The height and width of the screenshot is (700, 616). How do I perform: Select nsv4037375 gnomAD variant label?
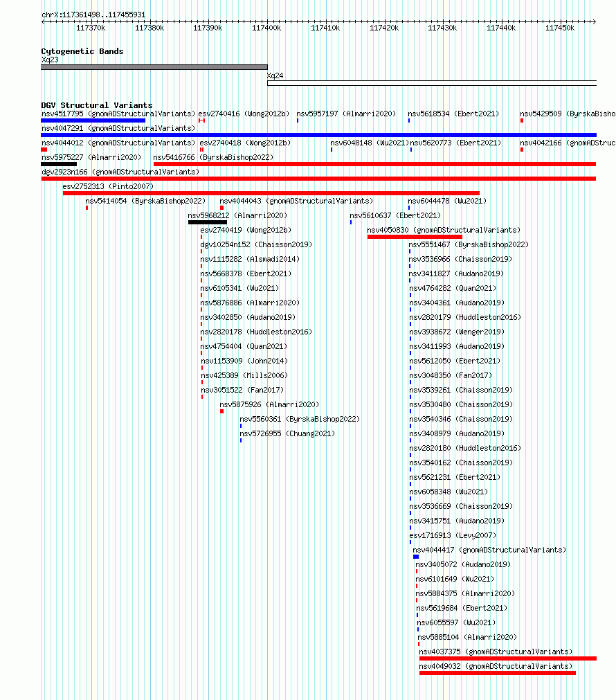click(x=496, y=652)
